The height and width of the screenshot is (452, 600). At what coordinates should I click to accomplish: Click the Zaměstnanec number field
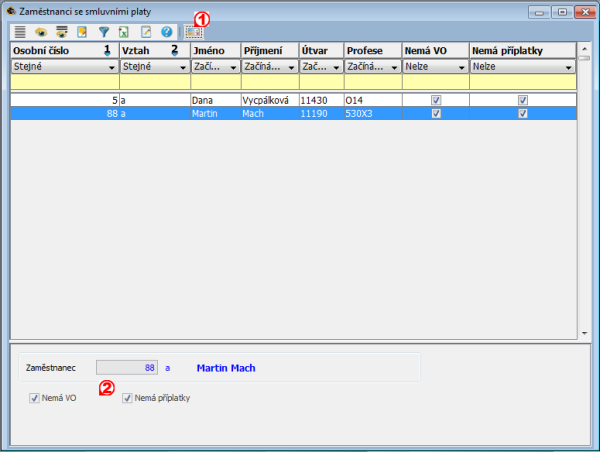127,368
